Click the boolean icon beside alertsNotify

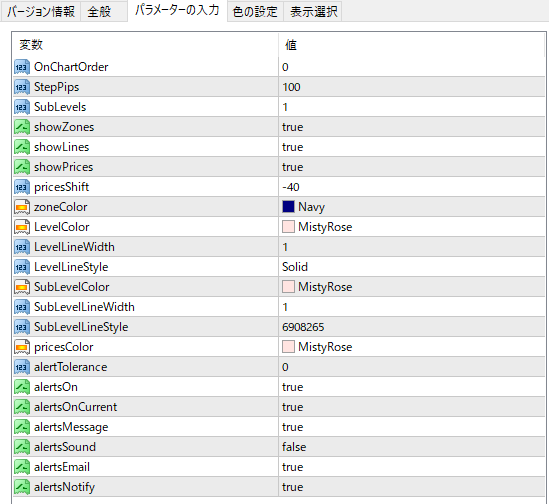(x=22, y=486)
